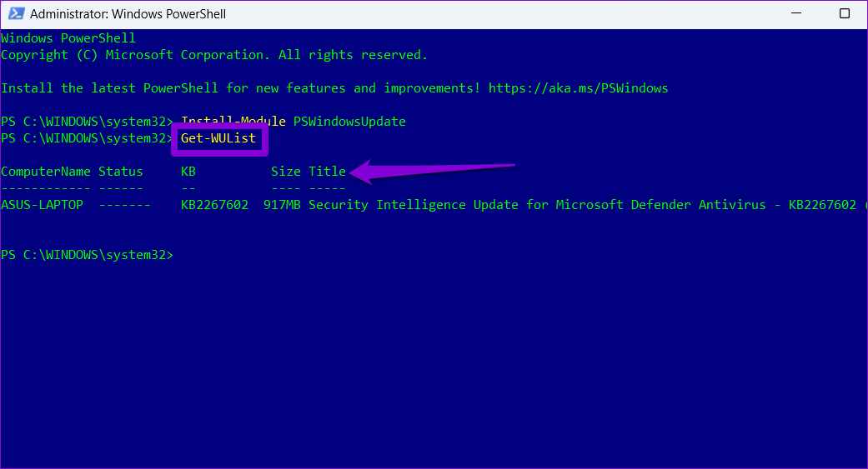
Task: Click the Size column header
Action: coord(286,172)
